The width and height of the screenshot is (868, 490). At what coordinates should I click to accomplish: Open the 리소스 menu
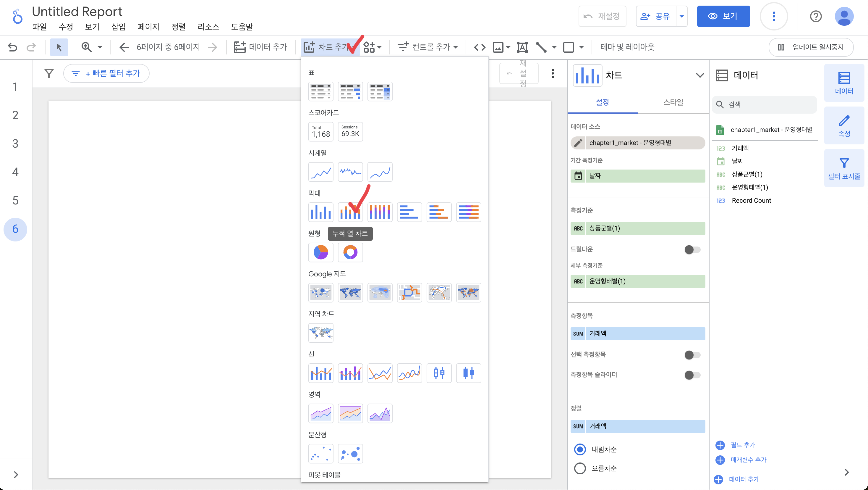(208, 27)
